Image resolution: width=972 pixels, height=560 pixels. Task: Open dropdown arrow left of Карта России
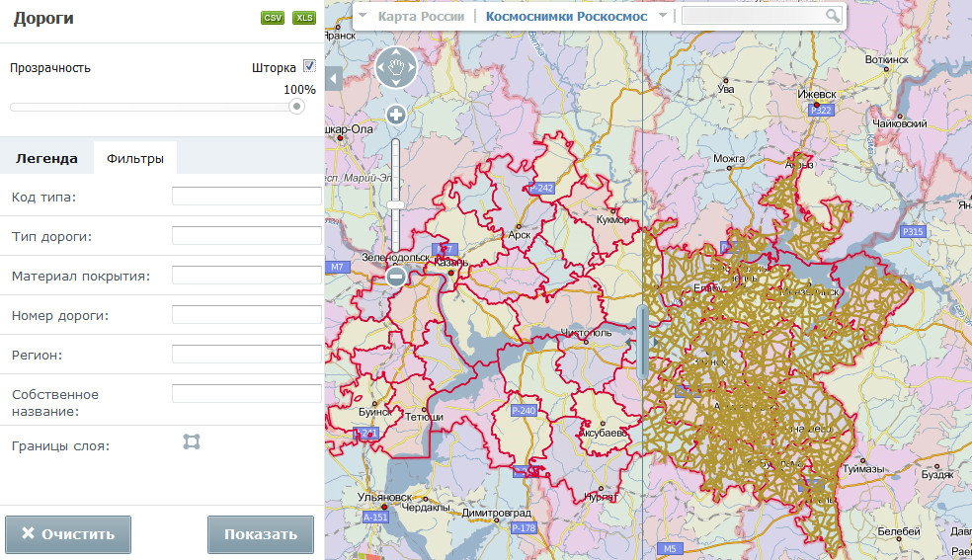tap(363, 17)
